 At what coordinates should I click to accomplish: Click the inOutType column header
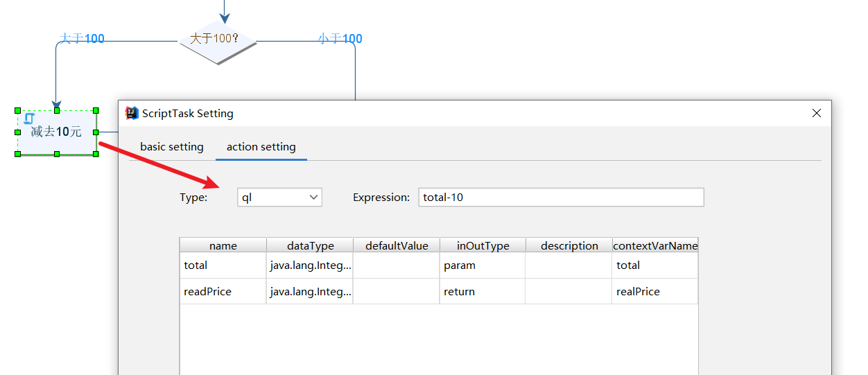coord(483,246)
